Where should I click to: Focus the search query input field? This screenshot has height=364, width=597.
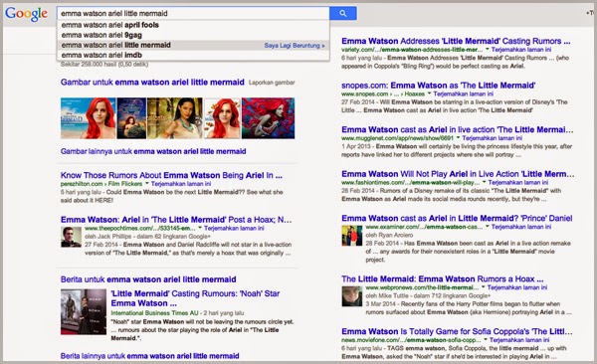click(x=193, y=13)
